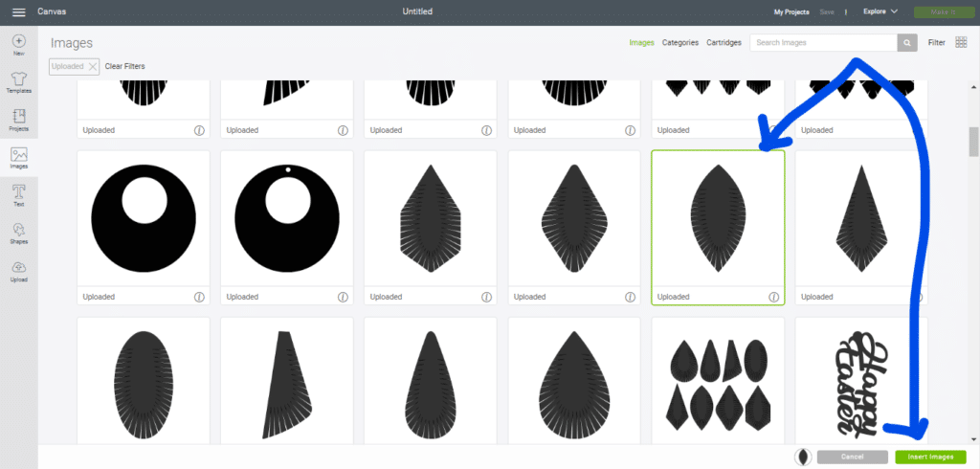Switch to Cartridges tab
Screen dimensions: 980x469
[x=724, y=42]
